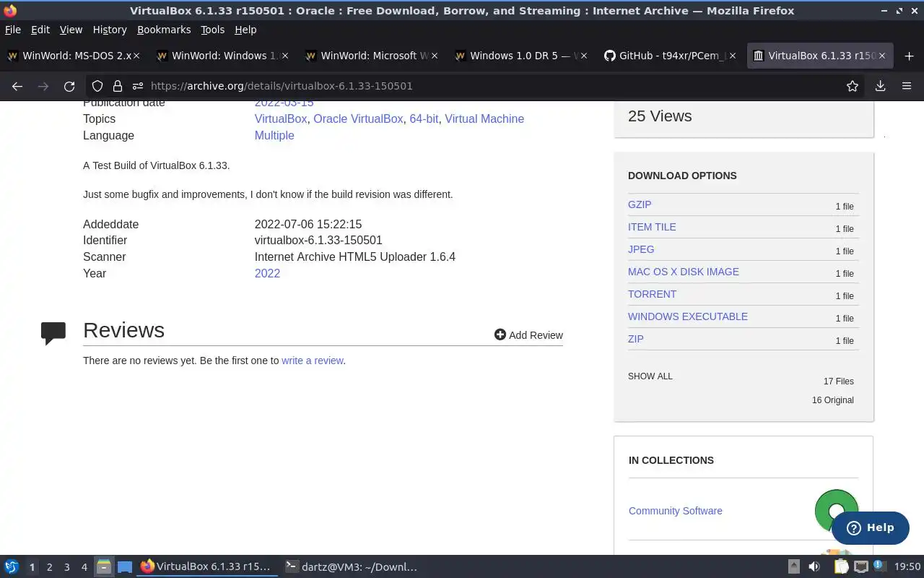Image resolution: width=924 pixels, height=578 pixels.
Task: Click the Community Software collection thumbnail
Action: point(836,511)
